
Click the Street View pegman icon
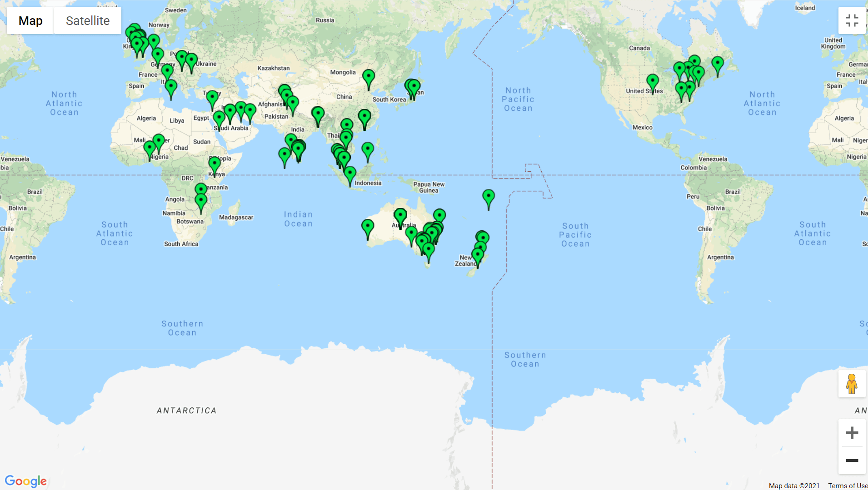[852, 384]
